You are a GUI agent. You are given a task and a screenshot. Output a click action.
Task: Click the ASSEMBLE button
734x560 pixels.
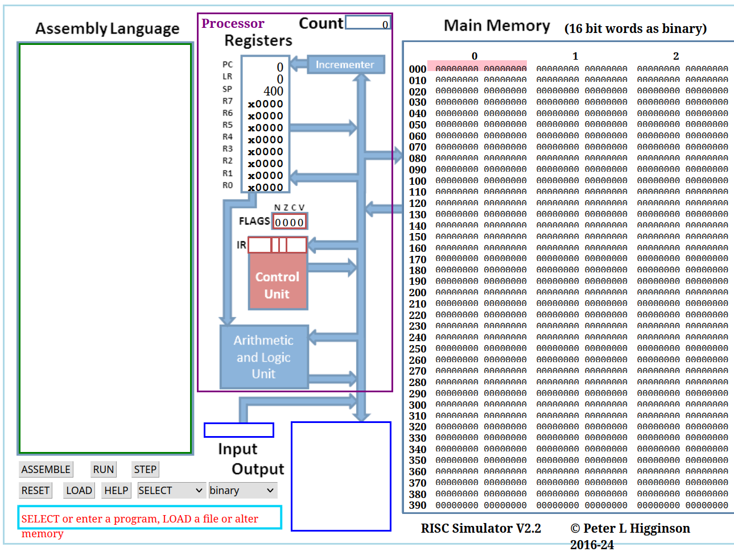46,469
